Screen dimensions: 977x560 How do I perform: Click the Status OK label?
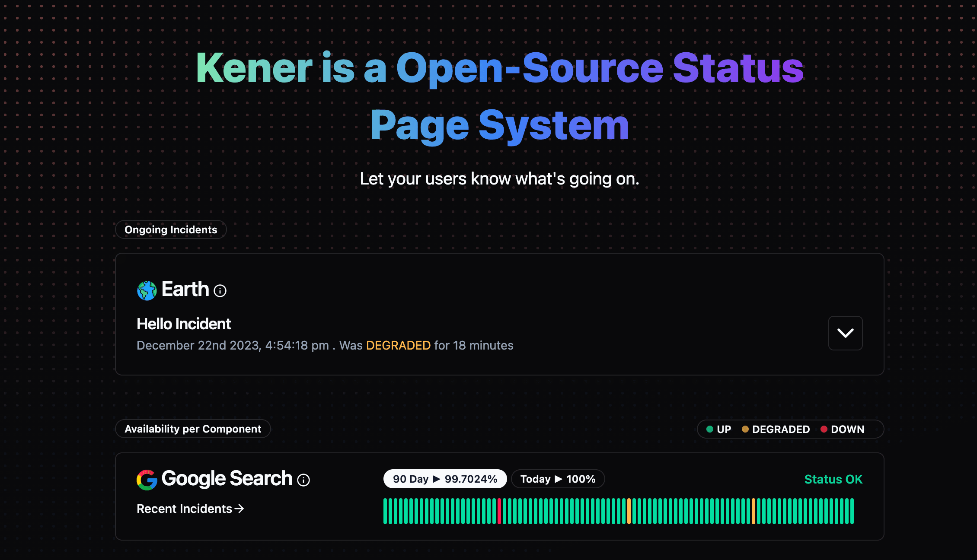pos(833,479)
